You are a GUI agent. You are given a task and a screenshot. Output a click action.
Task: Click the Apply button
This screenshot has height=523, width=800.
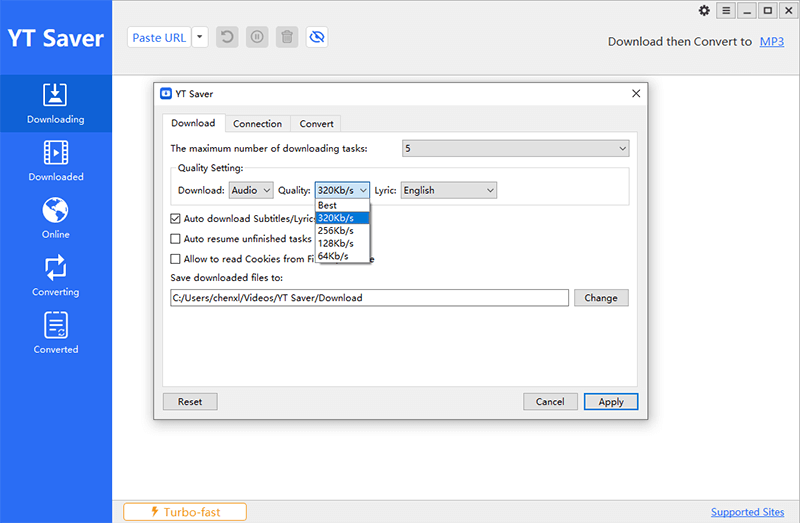pos(611,402)
